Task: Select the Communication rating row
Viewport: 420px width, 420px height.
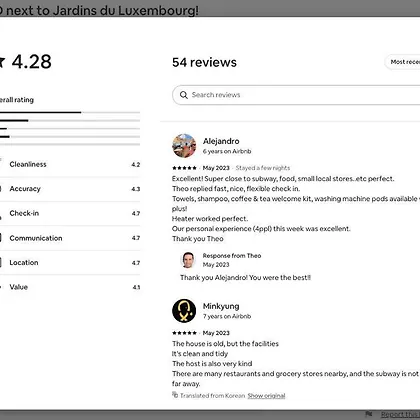Action: click(70, 238)
